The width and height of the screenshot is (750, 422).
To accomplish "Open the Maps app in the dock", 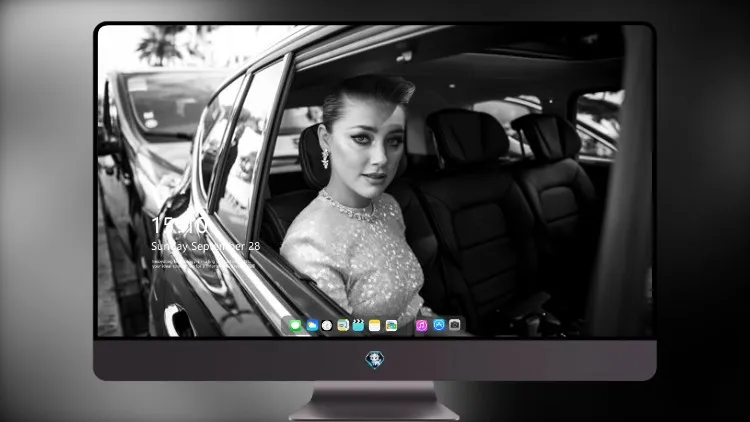I will [x=343, y=325].
